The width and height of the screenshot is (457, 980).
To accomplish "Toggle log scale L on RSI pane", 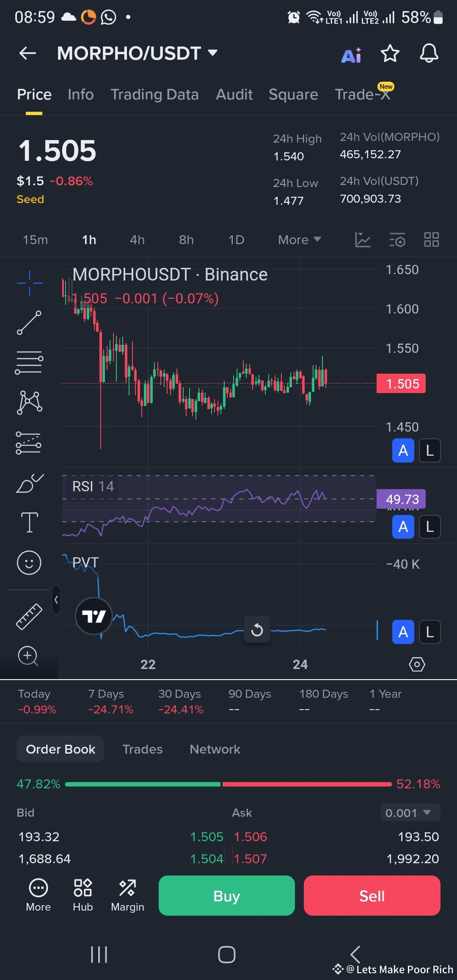I will coord(430,527).
